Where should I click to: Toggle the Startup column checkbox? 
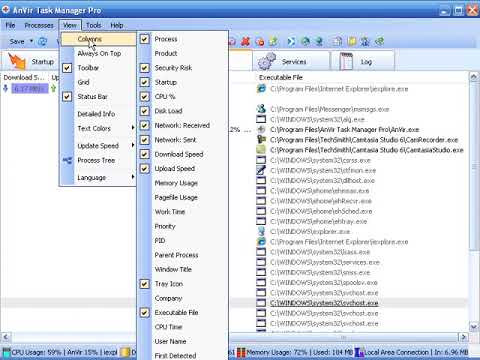(144, 82)
